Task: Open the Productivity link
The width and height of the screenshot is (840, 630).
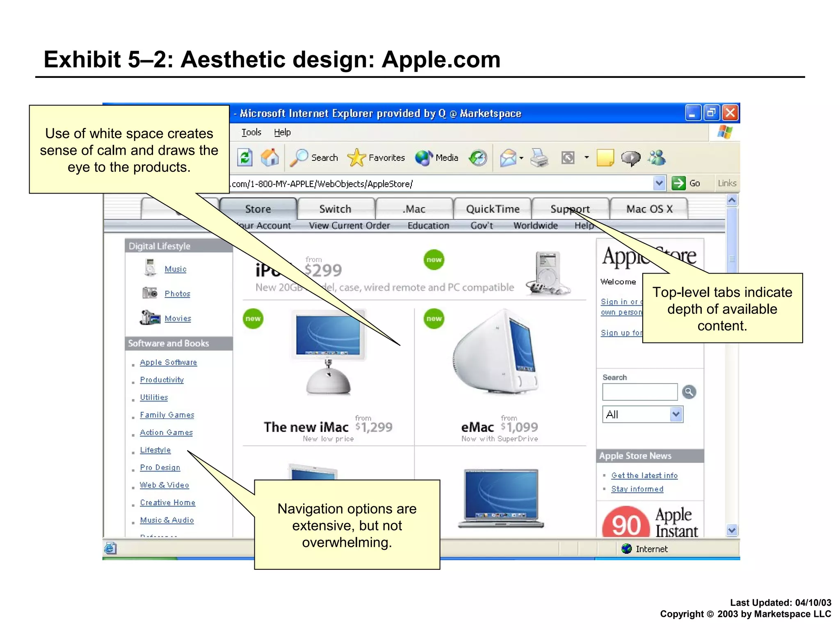Action: [162, 380]
